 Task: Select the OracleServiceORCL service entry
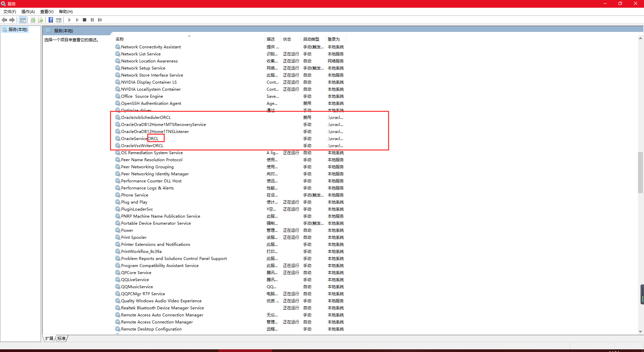pyautogui.click(x=140, y=138)
